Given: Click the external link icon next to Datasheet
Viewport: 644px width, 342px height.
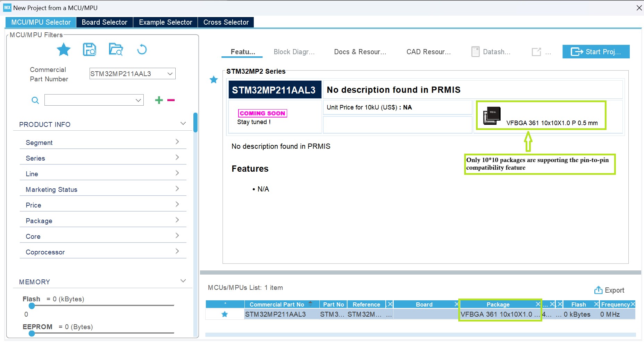Looking at the screenshot, I should (536, 52).
